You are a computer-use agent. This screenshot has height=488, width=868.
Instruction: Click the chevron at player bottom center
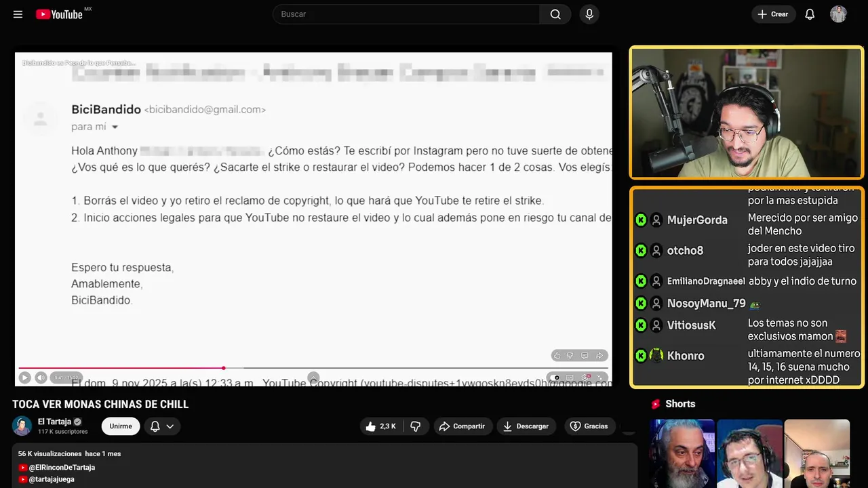click(x=313, y=377)
